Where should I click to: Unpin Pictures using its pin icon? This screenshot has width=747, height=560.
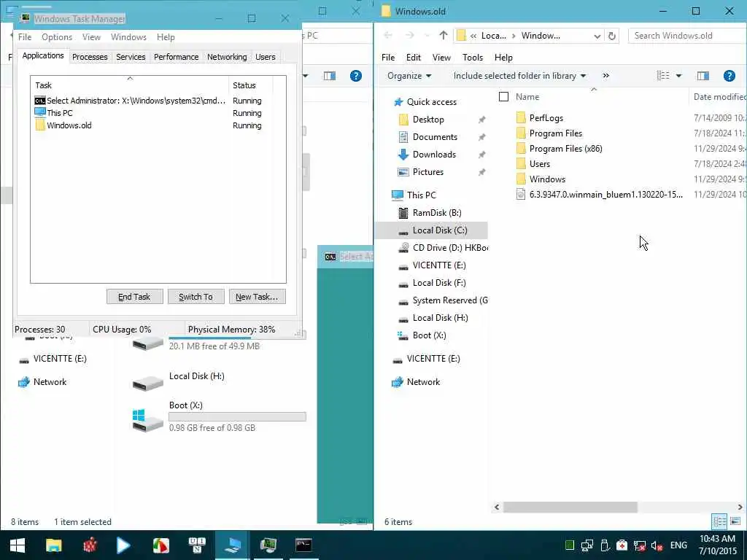point(481,172)
